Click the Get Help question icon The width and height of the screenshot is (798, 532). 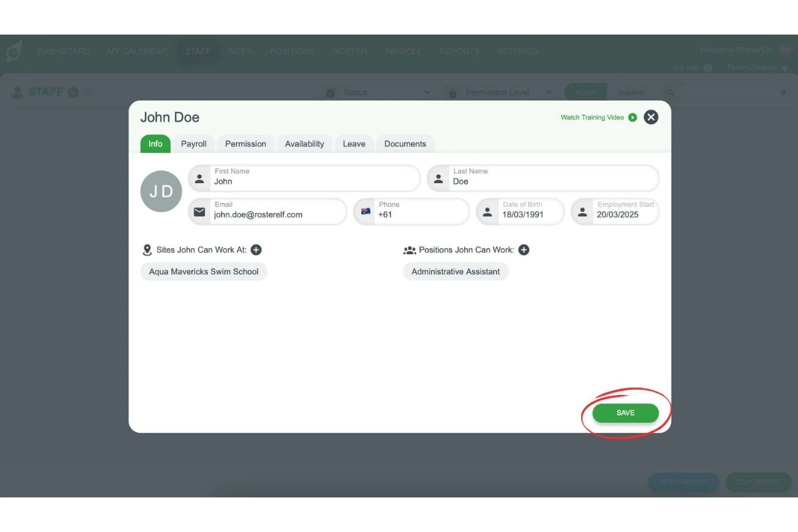click(x=708, y=68)
